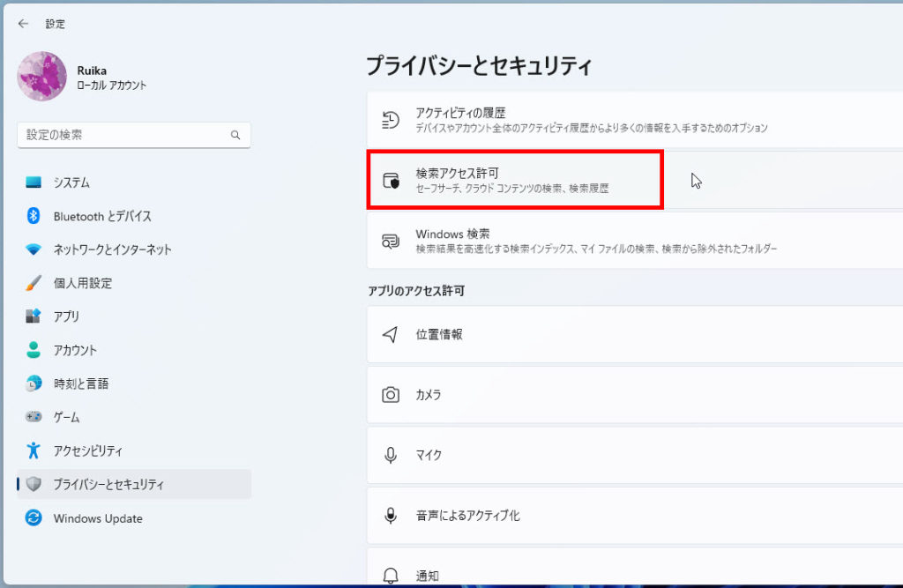Click the 位置情報 location arrow icon
Viewport: 903px width, 588px height.
[390, 335]
